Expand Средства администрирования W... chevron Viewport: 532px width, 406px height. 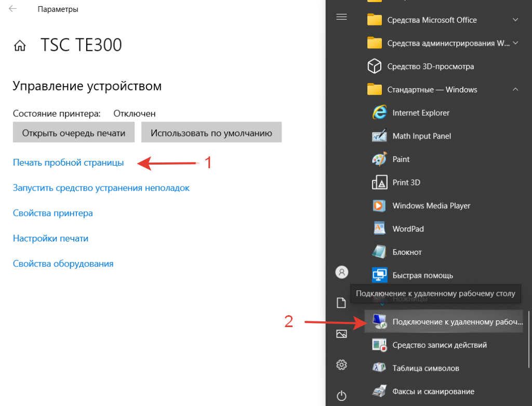(x=515, y=43)
